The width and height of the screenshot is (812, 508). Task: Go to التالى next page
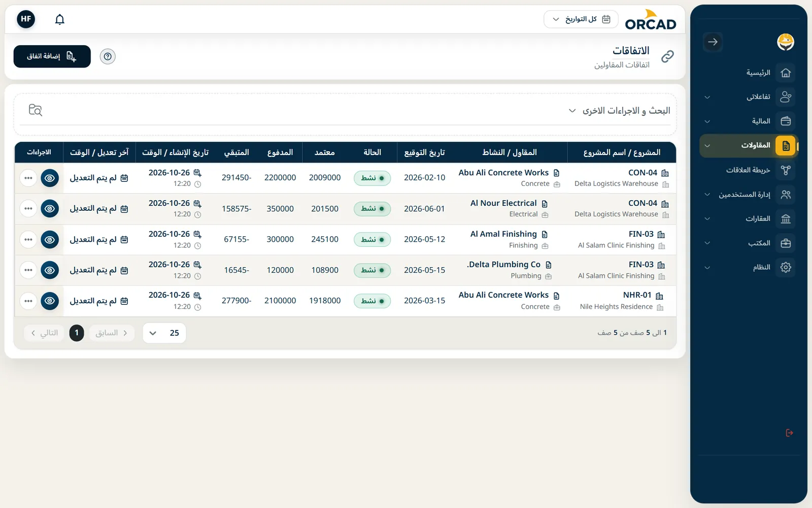pyautogui.click(x=44, y=333)
